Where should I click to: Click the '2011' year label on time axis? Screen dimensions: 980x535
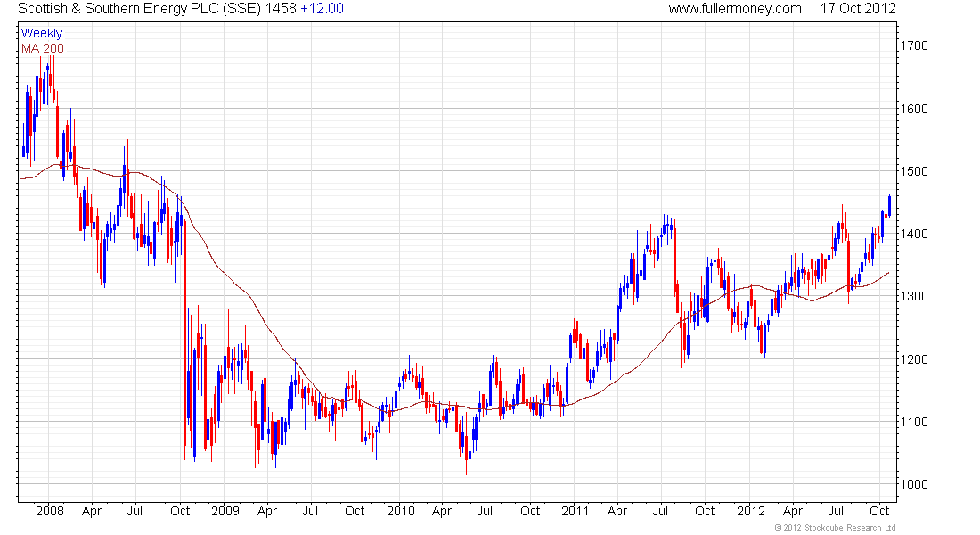(575, 511)
